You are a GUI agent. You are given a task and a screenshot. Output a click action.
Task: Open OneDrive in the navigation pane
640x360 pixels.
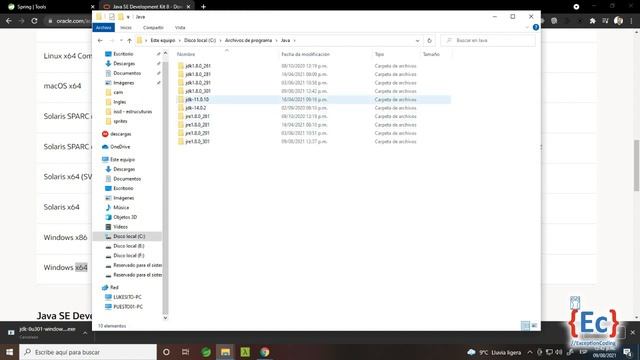pyautogui.click(x=120, y=147)
